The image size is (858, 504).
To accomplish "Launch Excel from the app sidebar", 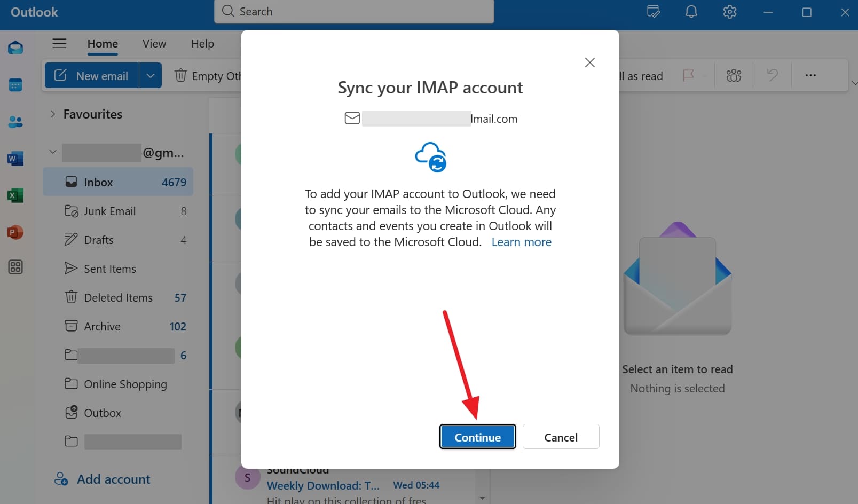I will [15, 195].
